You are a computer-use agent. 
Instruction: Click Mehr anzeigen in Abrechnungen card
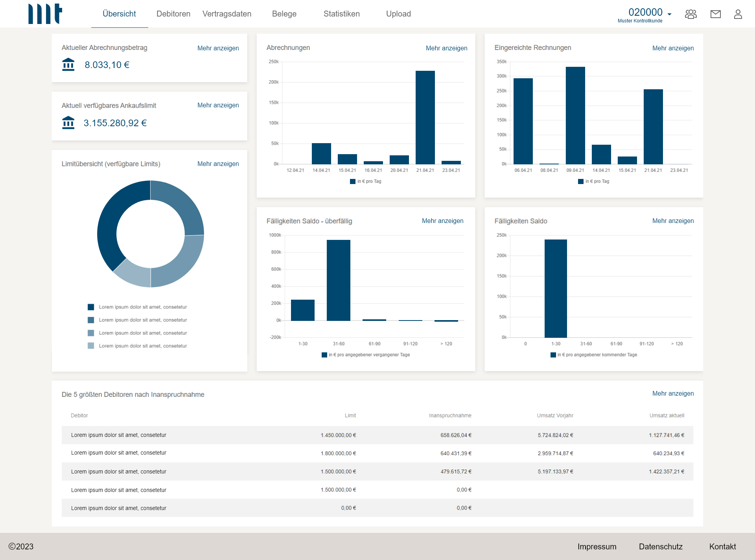tap(447, 48)
